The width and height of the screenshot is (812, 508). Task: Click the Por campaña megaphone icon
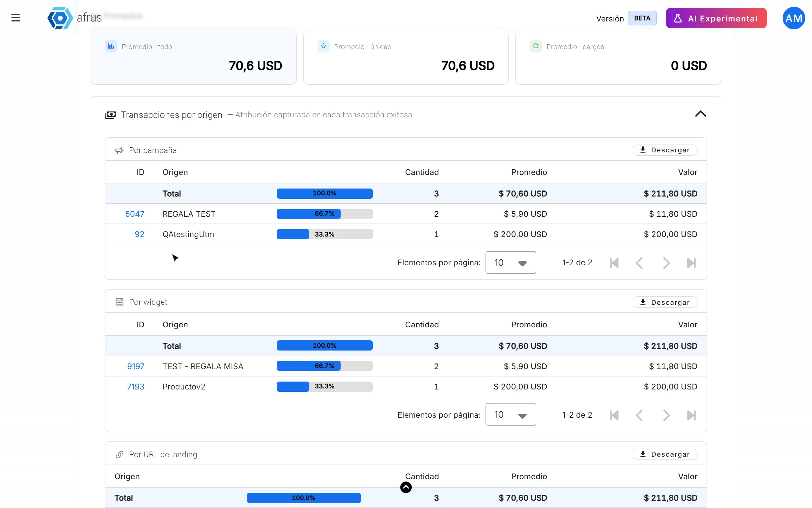click(120, 150)
